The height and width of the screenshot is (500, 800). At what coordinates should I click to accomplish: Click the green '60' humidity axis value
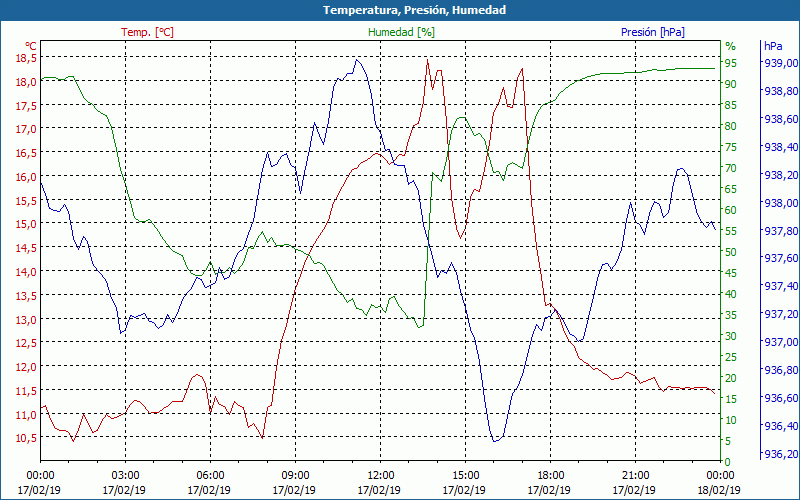click(731, 210)
